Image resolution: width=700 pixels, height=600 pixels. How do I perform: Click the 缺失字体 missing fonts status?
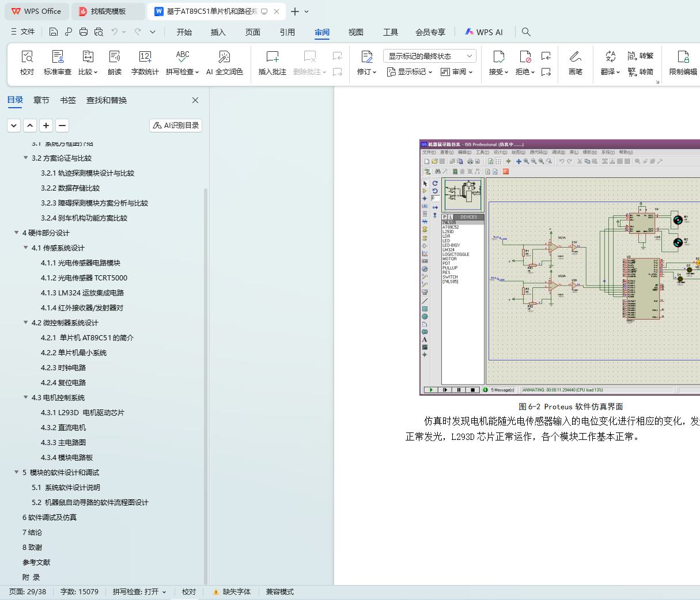click(232, 592)
